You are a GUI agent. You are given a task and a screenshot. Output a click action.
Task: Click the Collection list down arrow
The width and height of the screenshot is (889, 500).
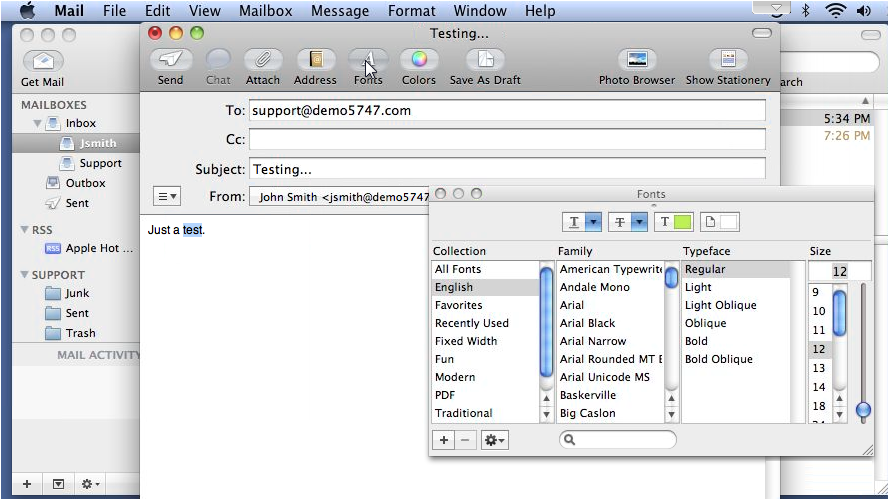[546, 414]
